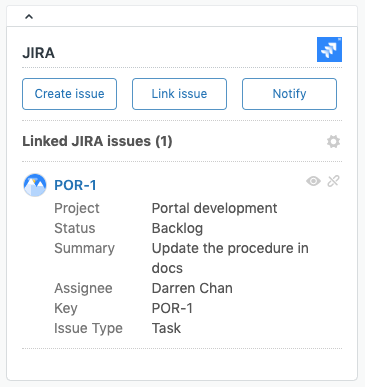Click the Key value POR-1
365x387 pixels.
(172, 308)
